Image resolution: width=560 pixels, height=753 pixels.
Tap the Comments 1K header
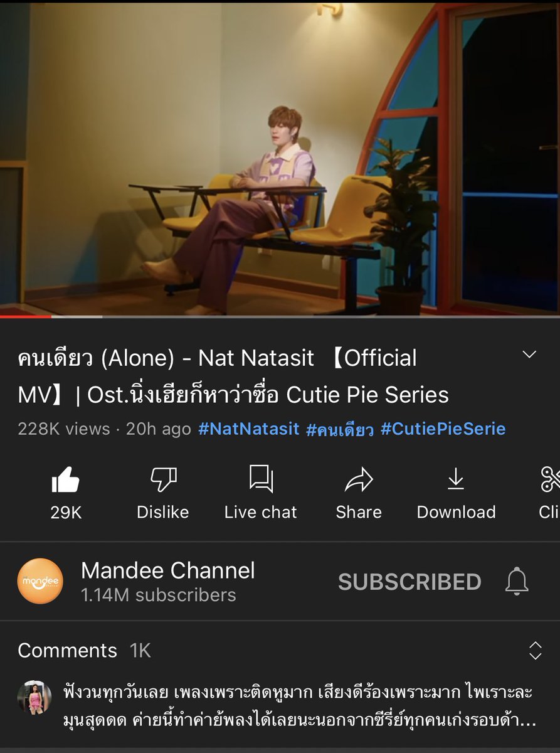[84, 651]
